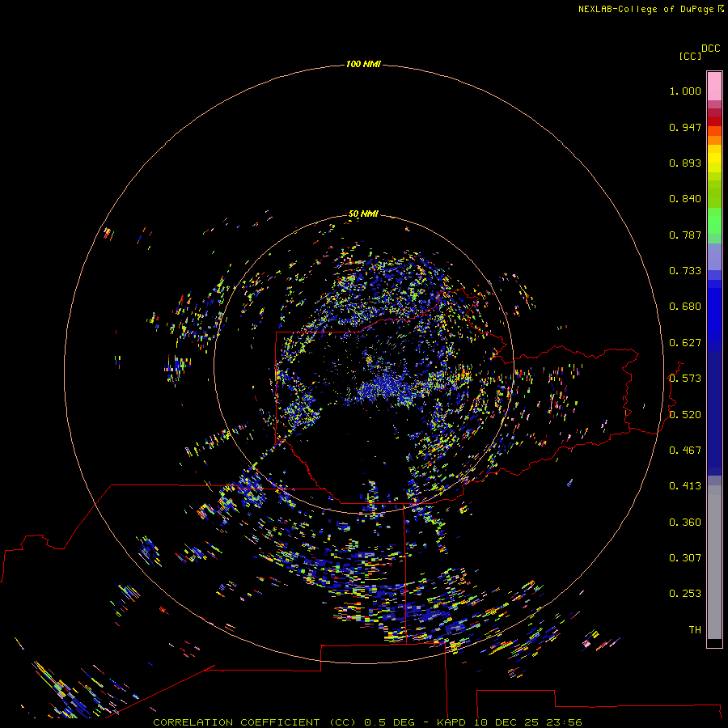Click the 0.840 legend value
The height and width of the screenshot is (728, 728).
(x=685, y=199)
